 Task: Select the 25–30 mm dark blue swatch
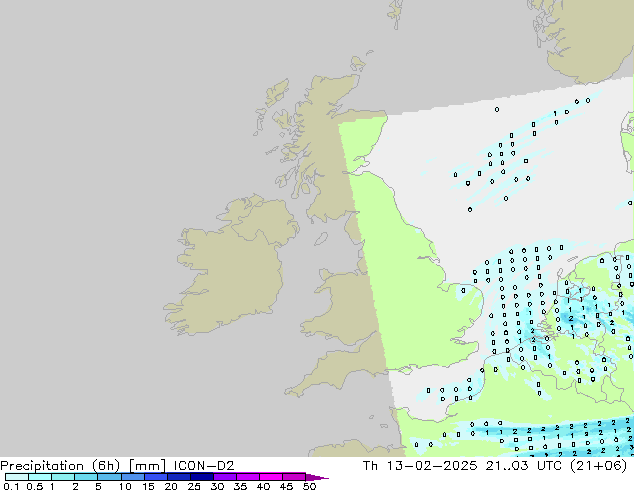[201, 477]
